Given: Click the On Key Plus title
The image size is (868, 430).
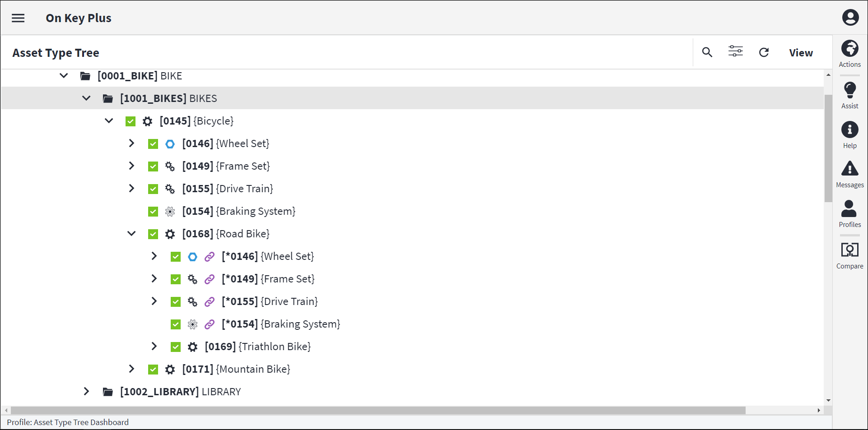Looking at the screenshot, I should (79, 18).
